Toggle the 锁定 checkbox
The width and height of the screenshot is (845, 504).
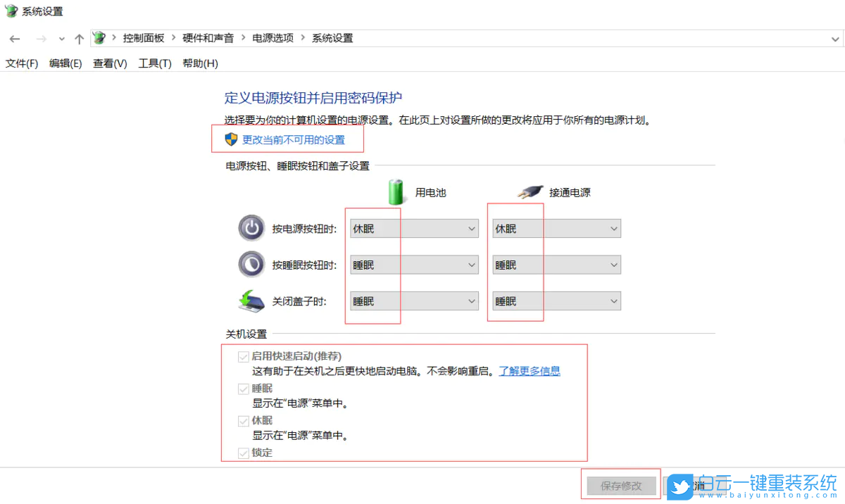[243, 453]
